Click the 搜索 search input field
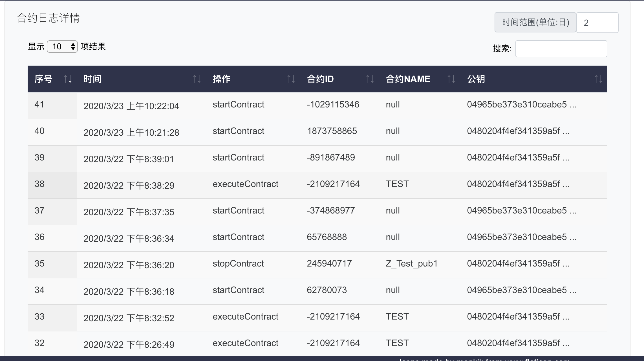This screenshot has width=644, height=361. point(561,49)
